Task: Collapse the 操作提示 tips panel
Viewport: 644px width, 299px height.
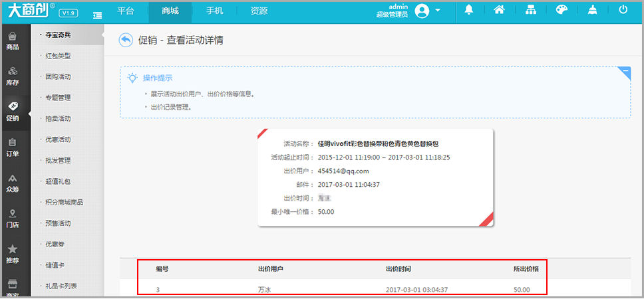Action: 625,71
